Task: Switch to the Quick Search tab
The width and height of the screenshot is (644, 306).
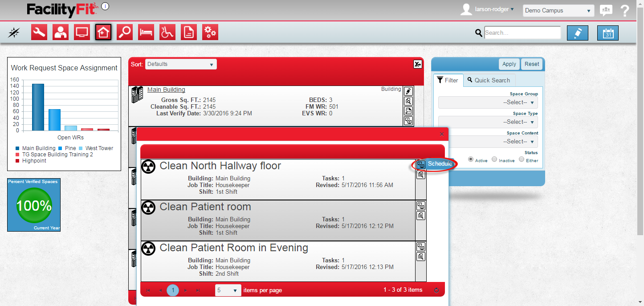Action: tap(489, 80)
